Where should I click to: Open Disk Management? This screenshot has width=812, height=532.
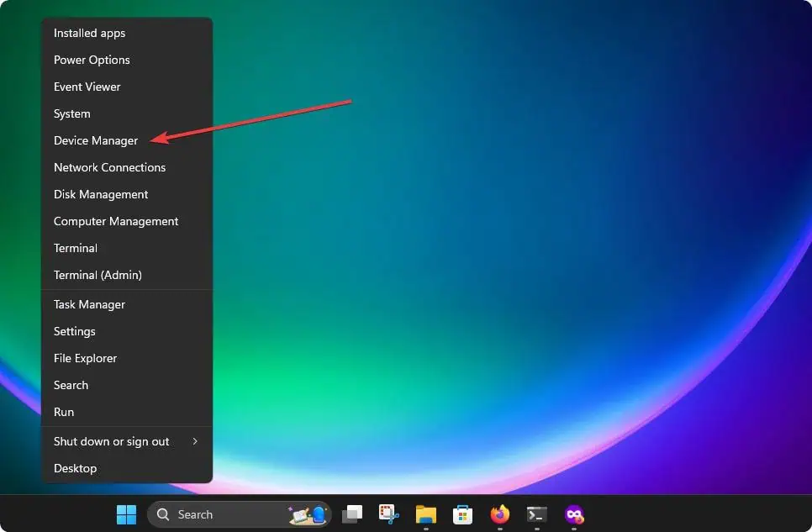point(127,195)
